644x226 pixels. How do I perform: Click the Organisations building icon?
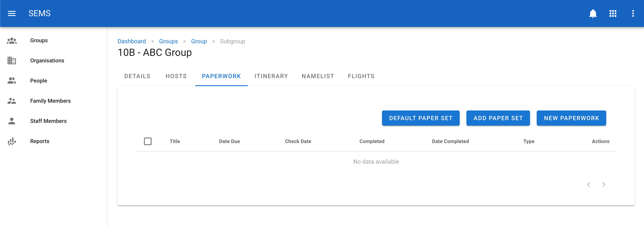click(x=12, y=60)
